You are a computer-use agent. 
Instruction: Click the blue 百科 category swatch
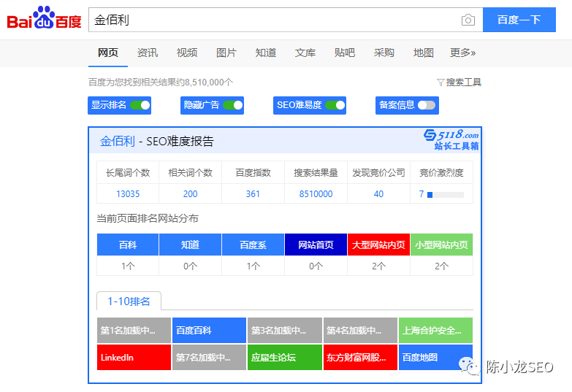tap(128, 245)
